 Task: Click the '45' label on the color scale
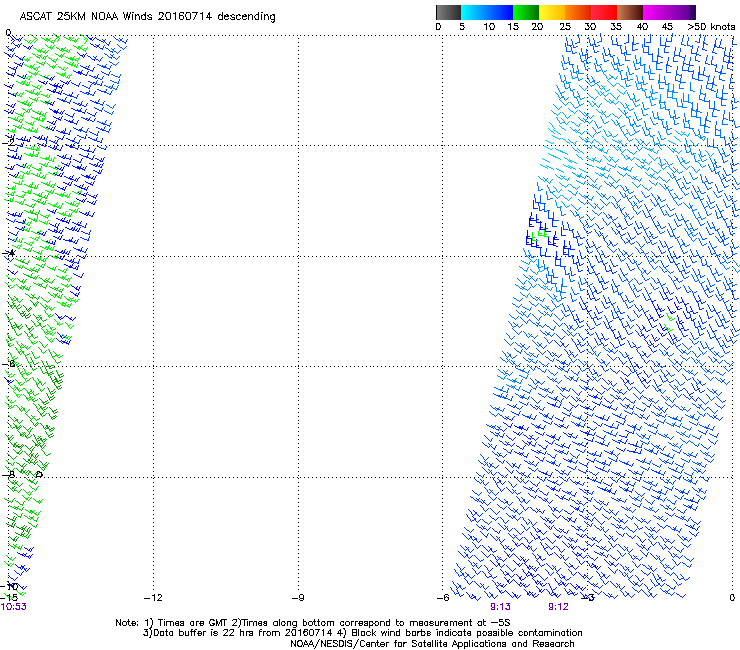667,27
